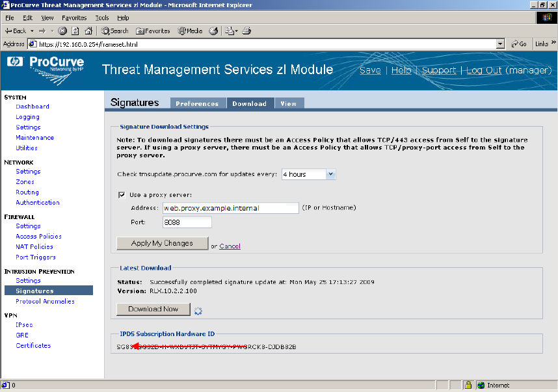The height and width of the screenshot is (392, 558).
Task: Open GRE in VPN section
Action: click(x=22, y=335)
